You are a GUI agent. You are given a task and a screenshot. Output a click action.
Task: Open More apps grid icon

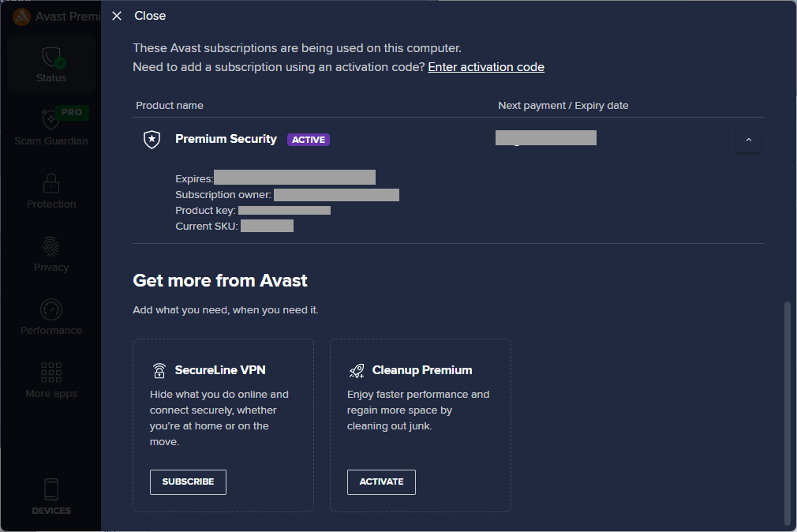pyautogui.click(x=51, y=373)
